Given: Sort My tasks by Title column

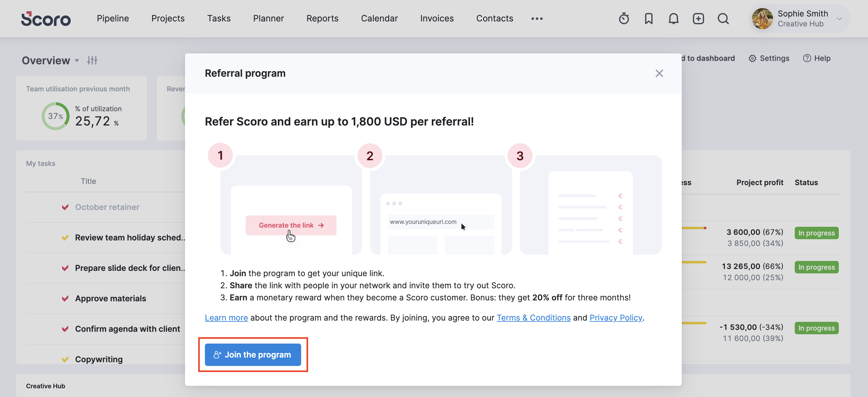Looking at the screenshot, I should [88, 181].
